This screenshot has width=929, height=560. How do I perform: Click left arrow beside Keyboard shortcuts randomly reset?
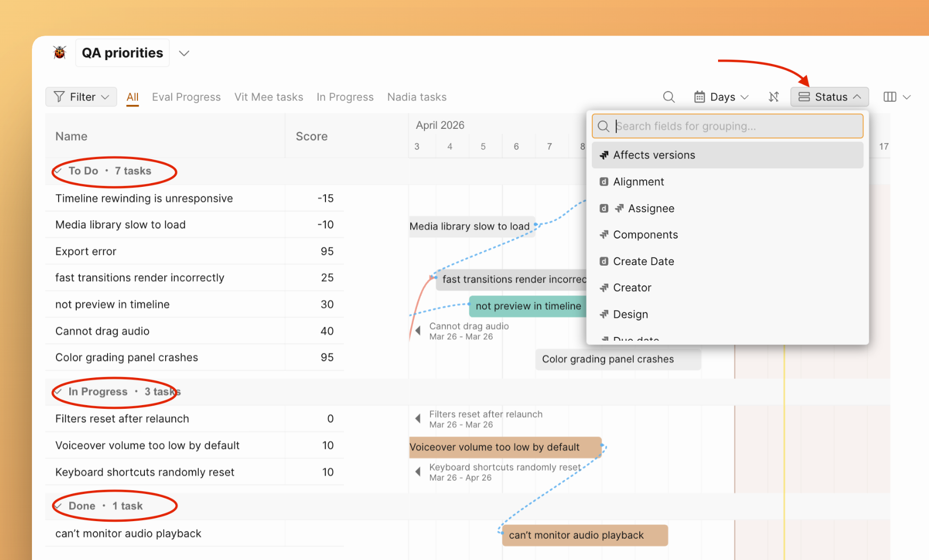point(418,472)
